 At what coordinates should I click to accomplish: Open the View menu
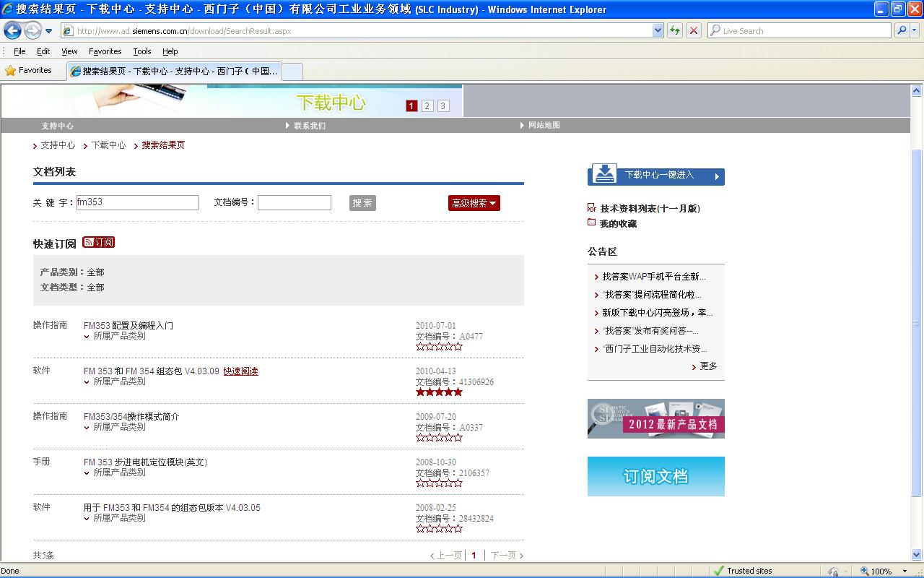[69, 51]
